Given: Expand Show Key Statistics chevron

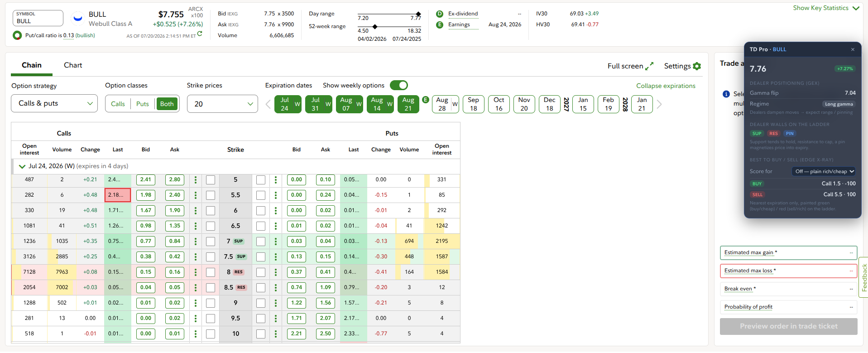Looking at the screenshot, I should [x=856, y=8].
